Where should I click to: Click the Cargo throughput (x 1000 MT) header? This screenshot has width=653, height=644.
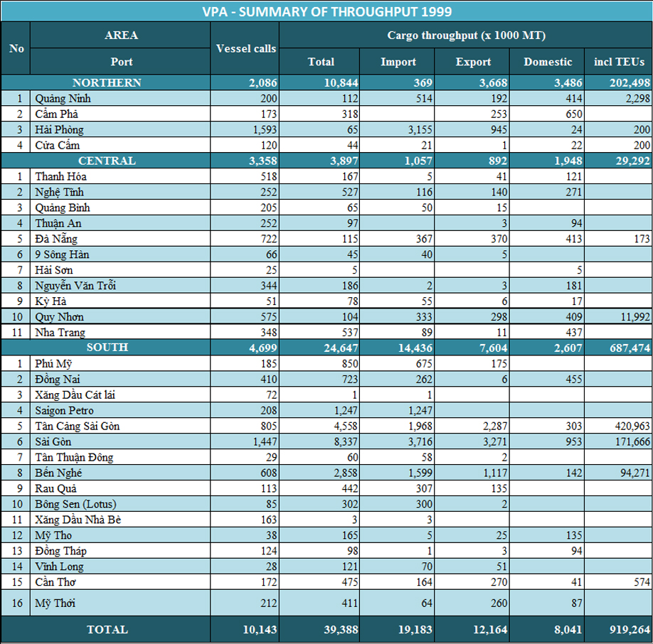point(466,36)
